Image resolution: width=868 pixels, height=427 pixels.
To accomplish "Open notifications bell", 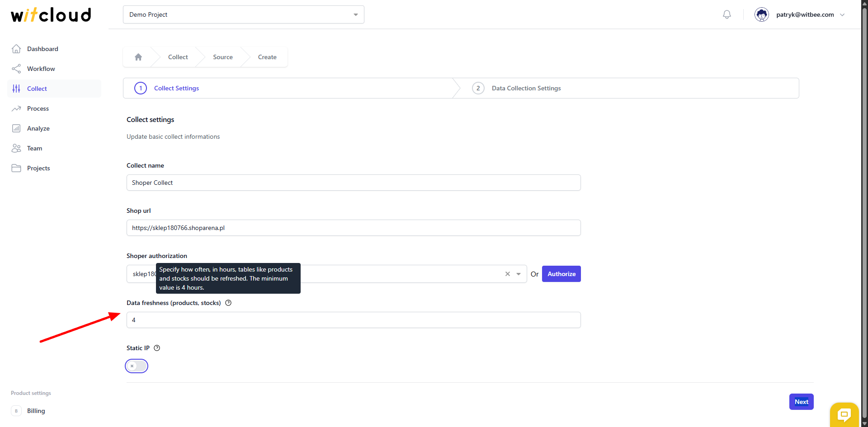I will 727,14.
